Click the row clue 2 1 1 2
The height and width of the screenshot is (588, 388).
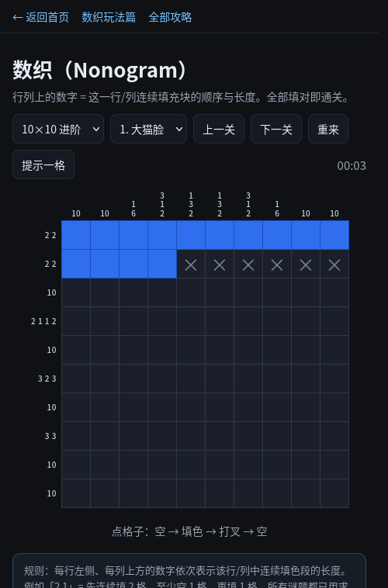click(x=43, y=321)
